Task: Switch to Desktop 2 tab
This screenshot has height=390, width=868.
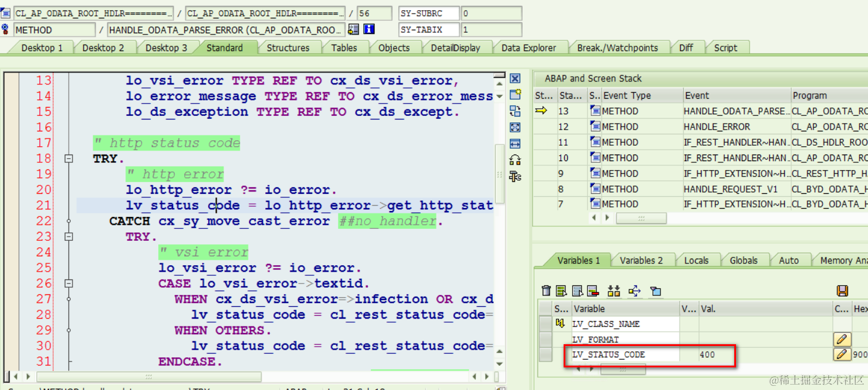Action: coord(103,48)
